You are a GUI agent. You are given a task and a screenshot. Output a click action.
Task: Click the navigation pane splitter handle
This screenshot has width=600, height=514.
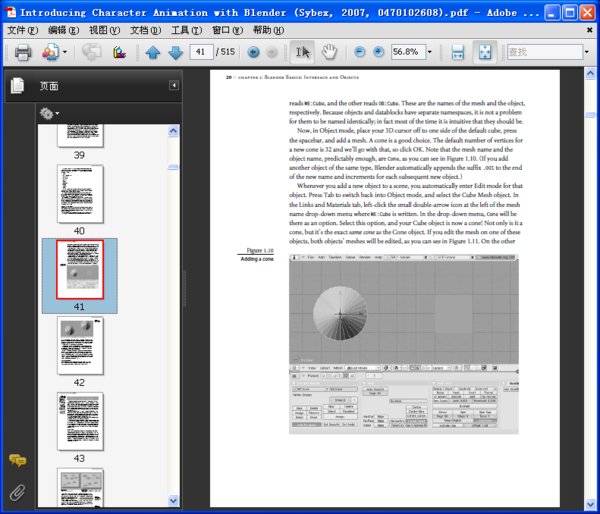pyautogui.click(x=185, y=289)
